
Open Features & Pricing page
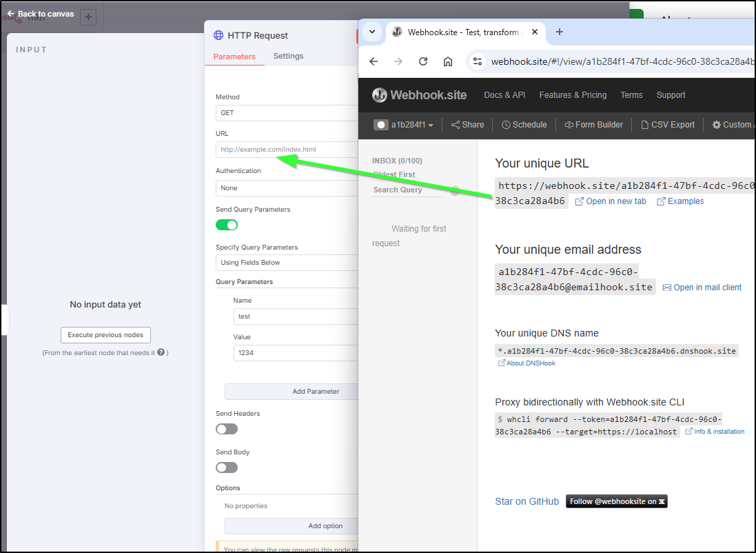point(573,95)
